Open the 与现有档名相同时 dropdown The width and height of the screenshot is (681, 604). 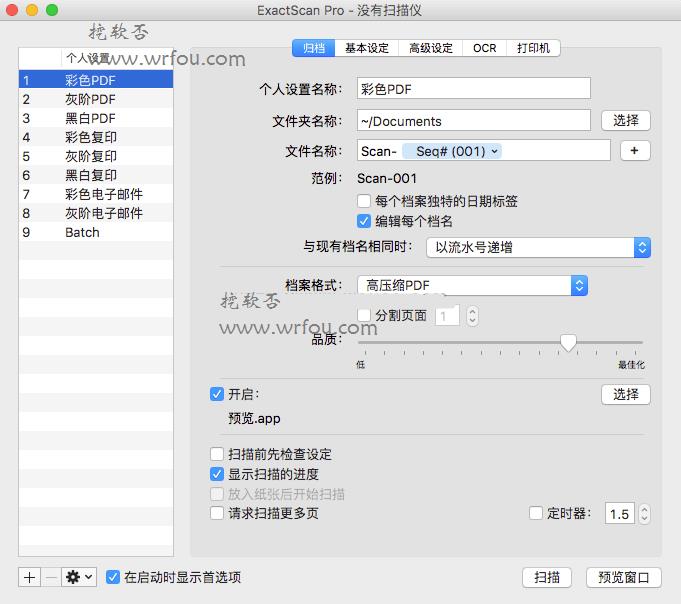click(538, 248)
